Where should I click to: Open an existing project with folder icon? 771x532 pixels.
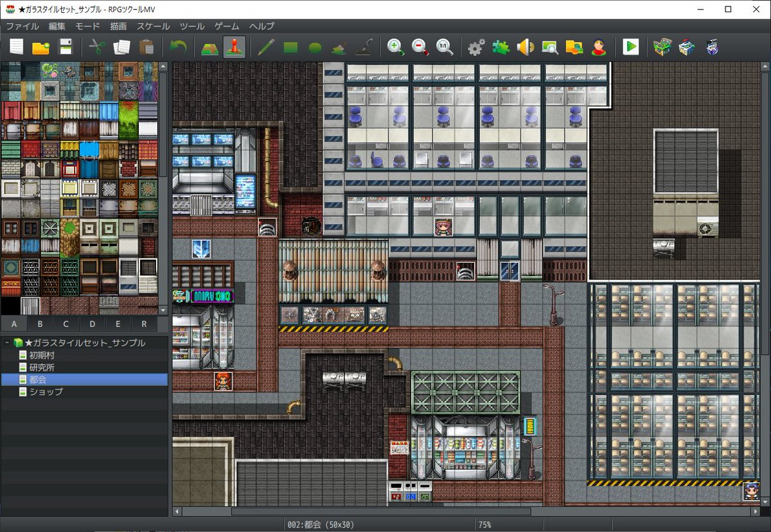[40, 47]
